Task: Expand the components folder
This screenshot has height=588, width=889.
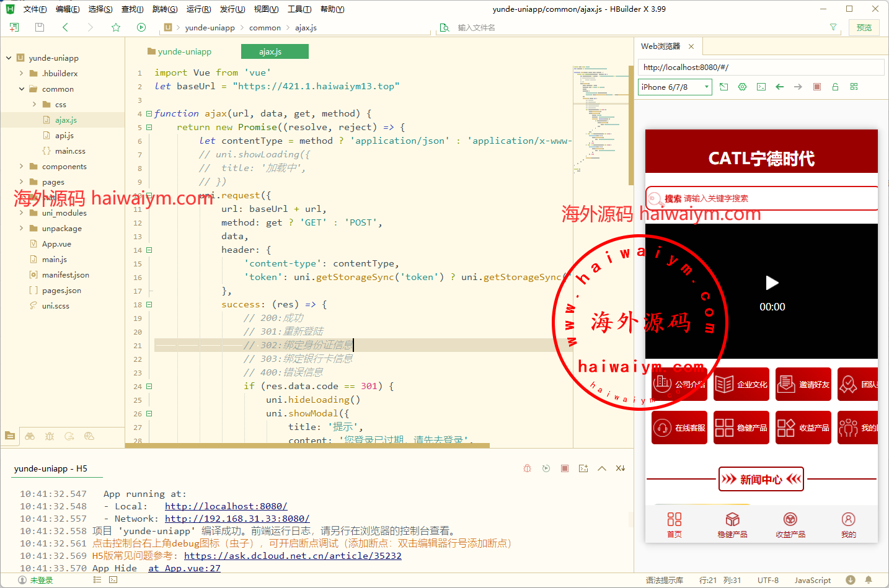Action: point(21,166)
